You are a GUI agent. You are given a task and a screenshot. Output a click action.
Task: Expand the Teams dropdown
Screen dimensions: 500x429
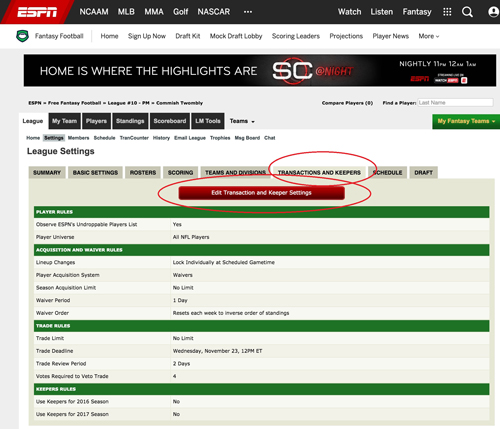click(242, 121)
